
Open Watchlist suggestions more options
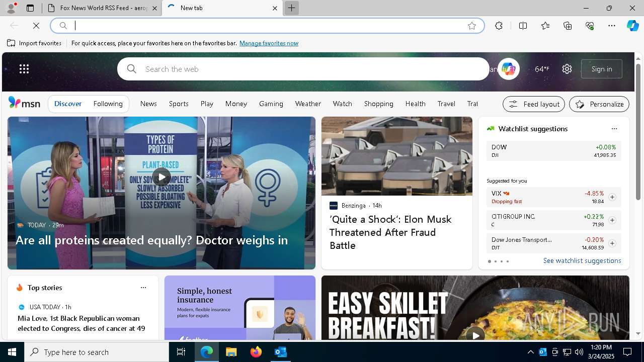(x=614, y=129)
